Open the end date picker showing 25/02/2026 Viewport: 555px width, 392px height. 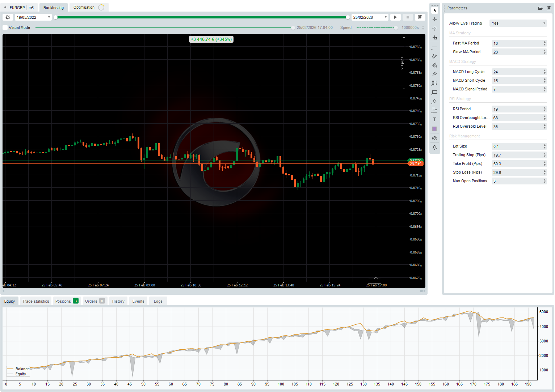369,17
